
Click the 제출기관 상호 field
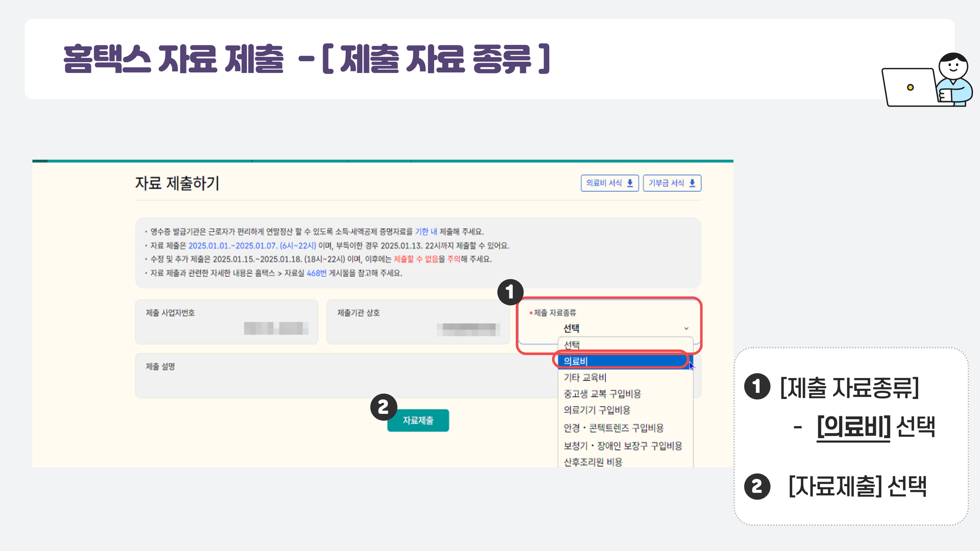419,321
